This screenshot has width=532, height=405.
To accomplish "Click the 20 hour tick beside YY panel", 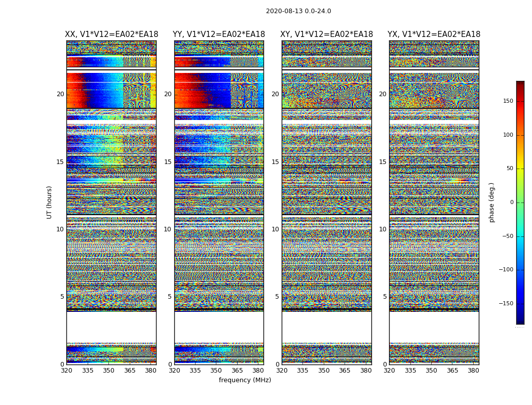I will click(168, 94).
